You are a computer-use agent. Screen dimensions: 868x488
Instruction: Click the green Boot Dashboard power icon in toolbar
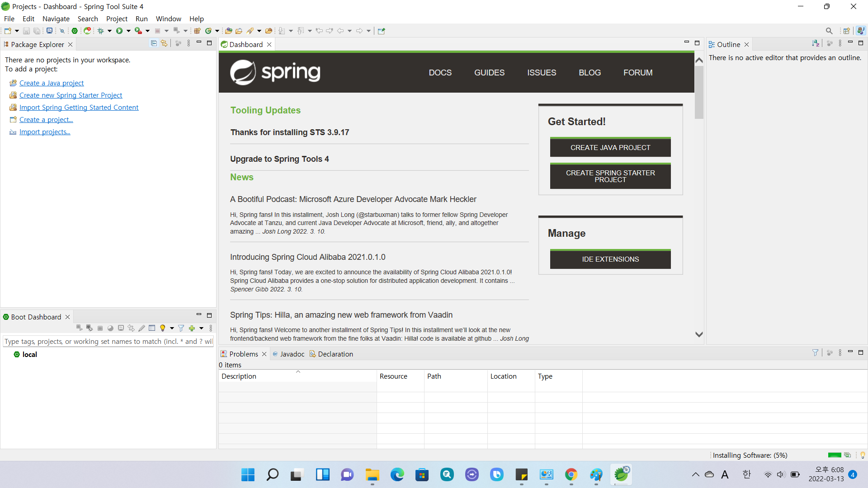75,31
